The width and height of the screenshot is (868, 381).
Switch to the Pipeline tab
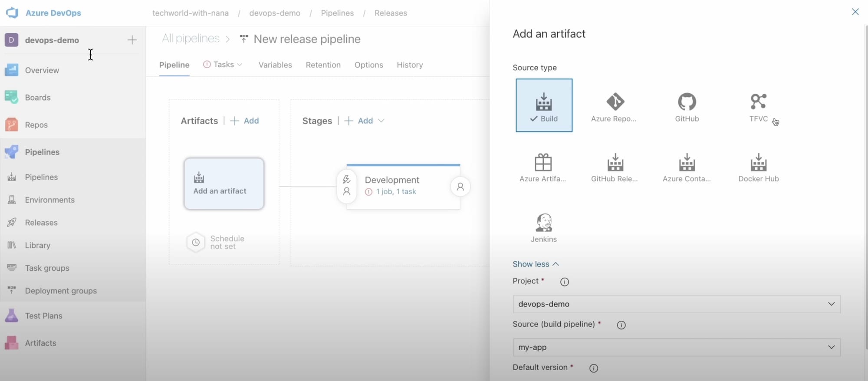coord(174,65)
